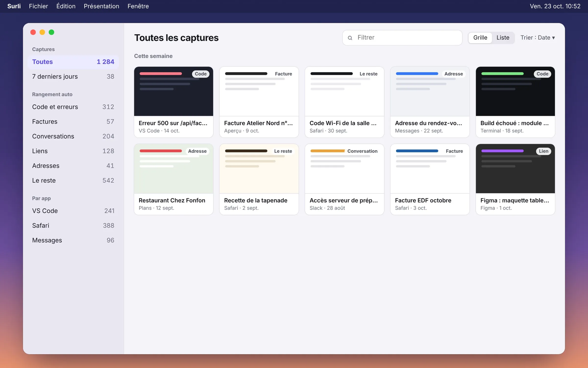The width and height of the screenshot is (588, 368).
Task: Open the Adresse du rendez-vous capture
Action: tap(430, 102)
